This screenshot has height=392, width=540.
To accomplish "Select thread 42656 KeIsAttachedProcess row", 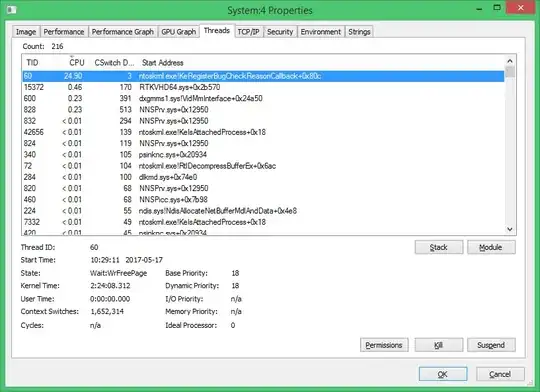I will click(263, 132).
